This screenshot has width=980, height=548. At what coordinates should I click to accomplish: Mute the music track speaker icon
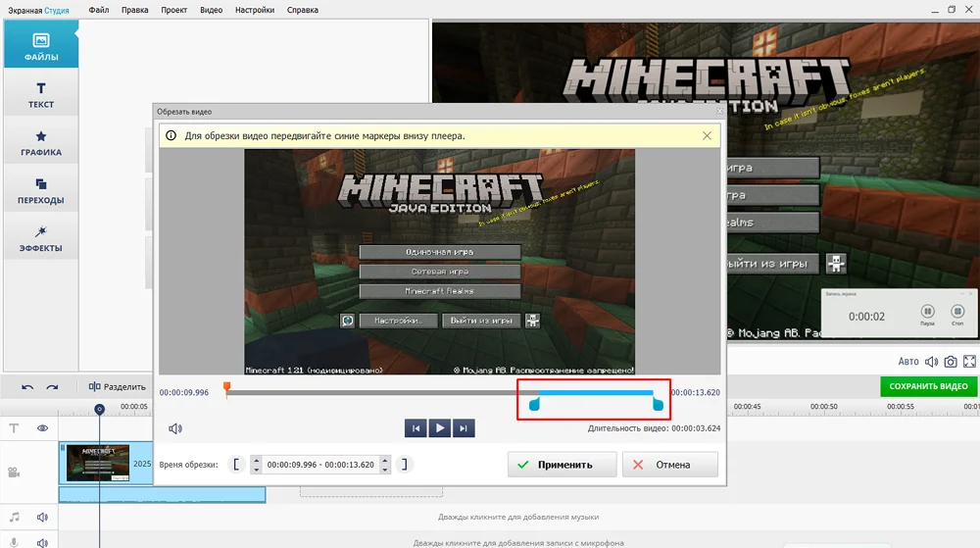click(43, 517)
